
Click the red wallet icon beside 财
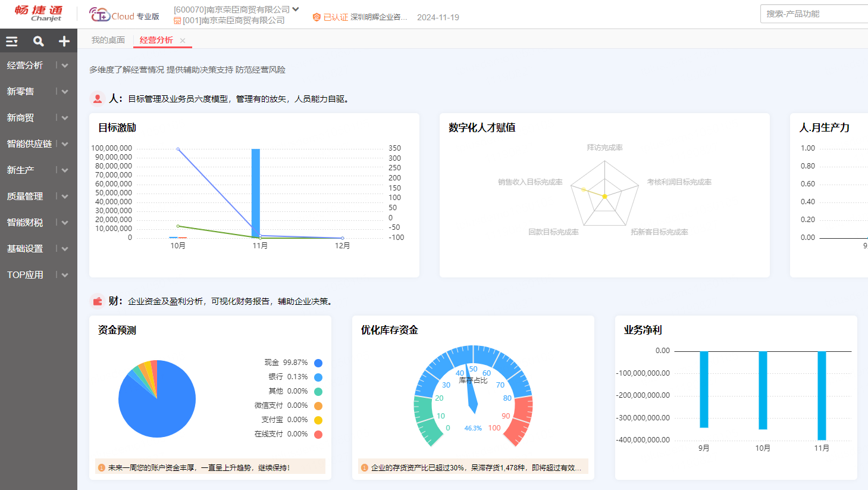click(x=98, y=301)
